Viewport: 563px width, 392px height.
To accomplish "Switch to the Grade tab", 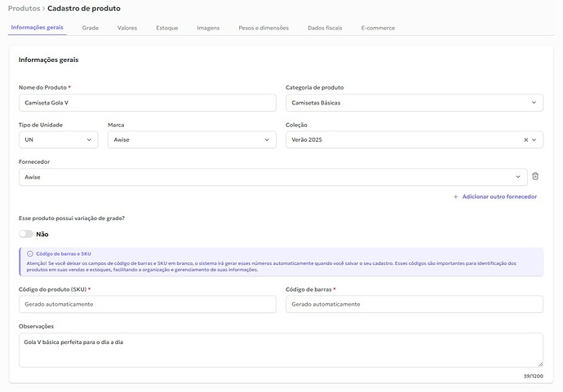I will pyautogui.click(x=90, y=28).
